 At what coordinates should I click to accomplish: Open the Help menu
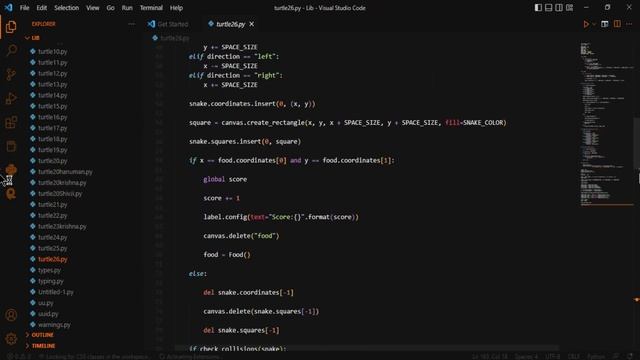coord(176,8)
